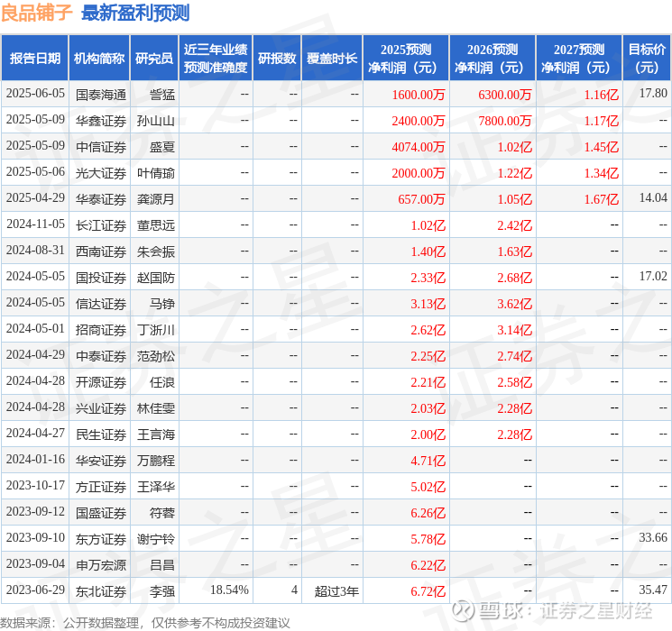Click the 开源证券 institution cell
Image resolution: width=672 pixels, height=631 pixels.
[x=101, y=382]
